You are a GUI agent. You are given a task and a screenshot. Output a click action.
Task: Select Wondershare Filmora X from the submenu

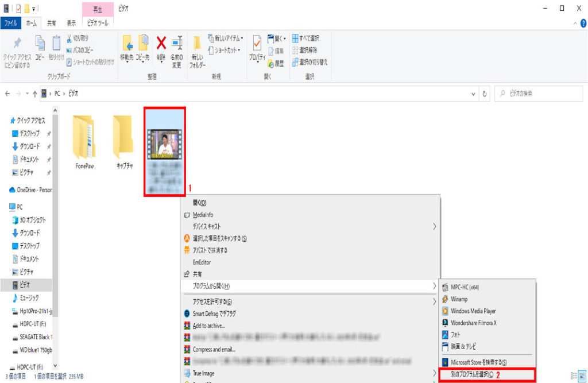pyautogui.click(x=473, y=323)
